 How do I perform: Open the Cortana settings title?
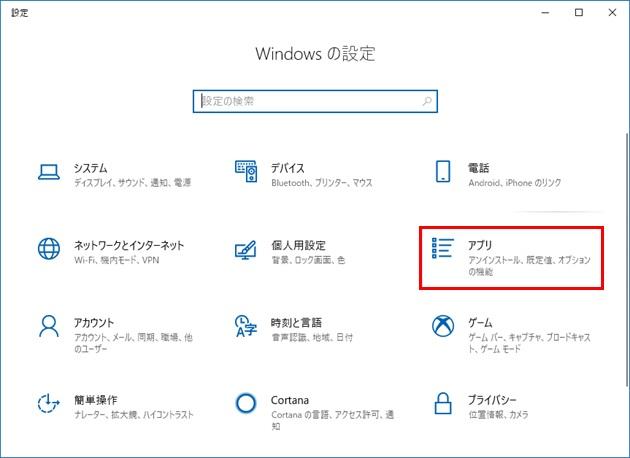(x=290, y=400)
